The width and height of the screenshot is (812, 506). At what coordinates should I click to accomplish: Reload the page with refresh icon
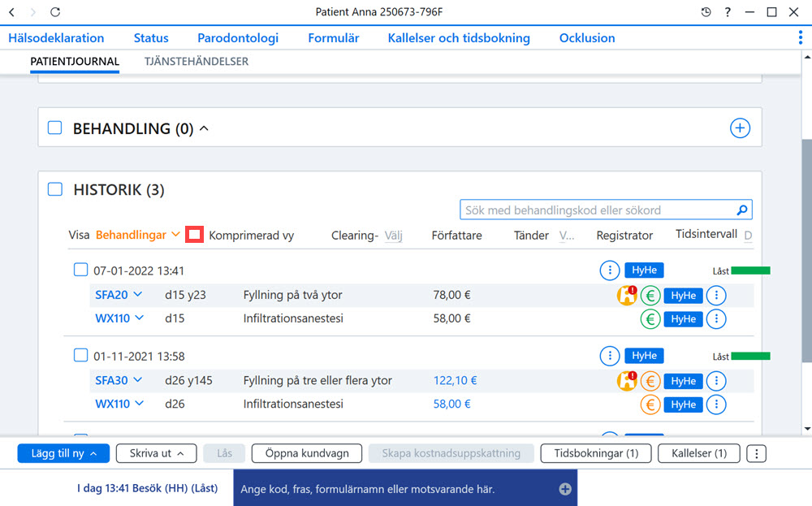click(x=55, y=12)
